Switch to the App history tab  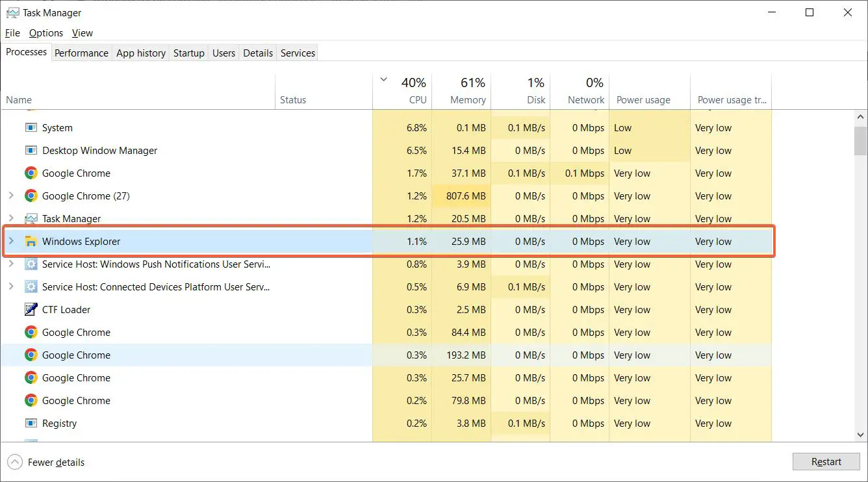141,53
